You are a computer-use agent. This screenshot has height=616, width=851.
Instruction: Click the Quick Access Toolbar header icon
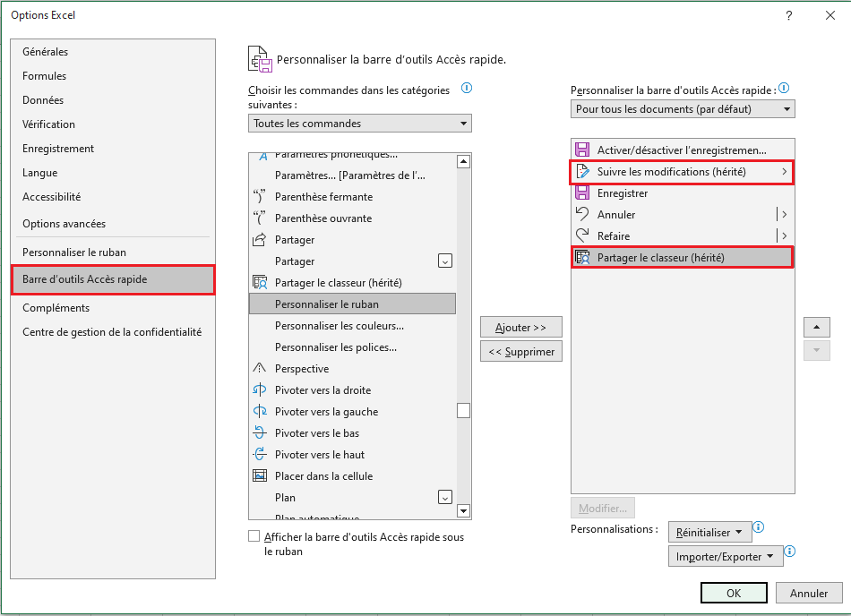pos(260,59)
